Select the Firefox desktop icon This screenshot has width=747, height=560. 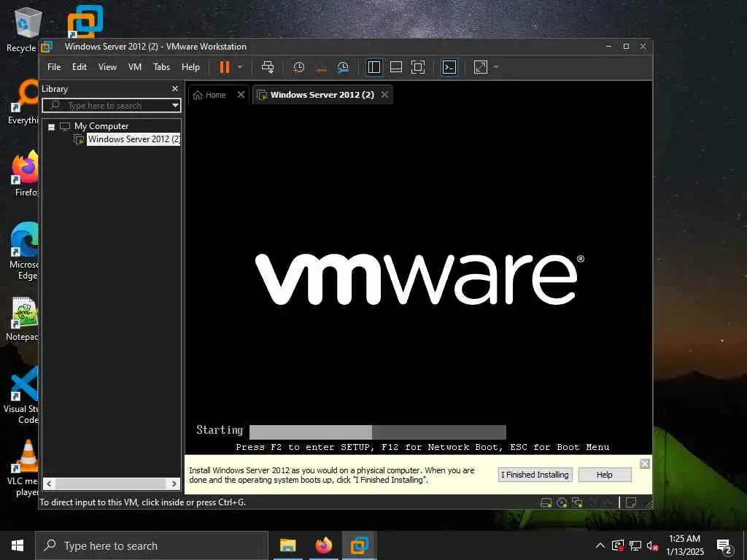tap(26, 173)
